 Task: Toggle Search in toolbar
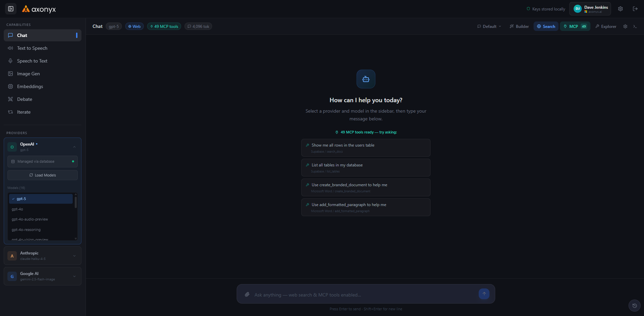[x=546, y=27]
